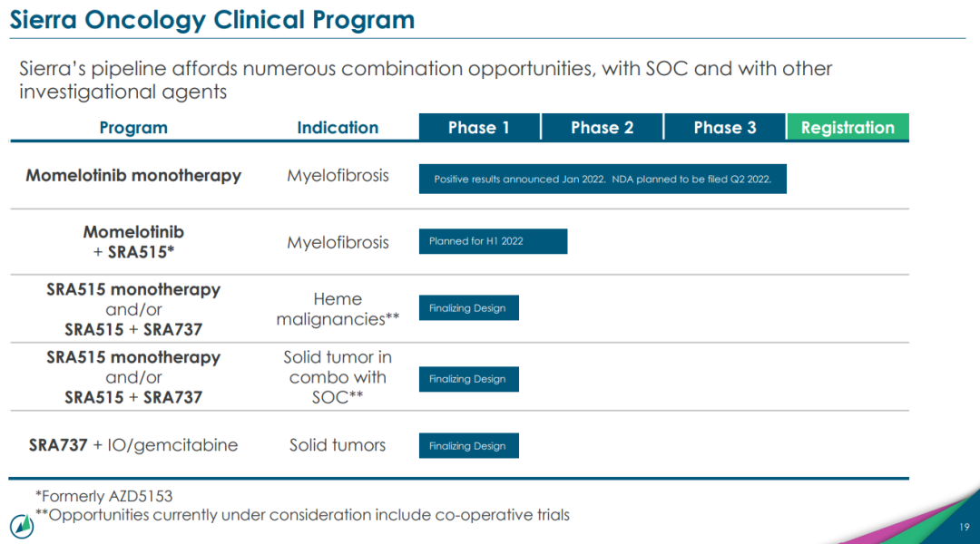Click the Indication column heading

pyautogui.click(x=338, y=128)
